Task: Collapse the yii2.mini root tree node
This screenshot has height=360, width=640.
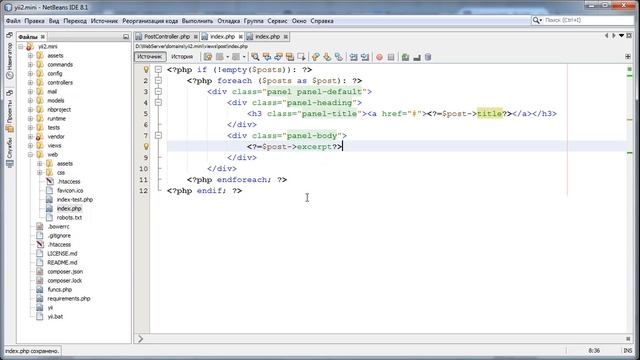Action: tap(21, 47)
